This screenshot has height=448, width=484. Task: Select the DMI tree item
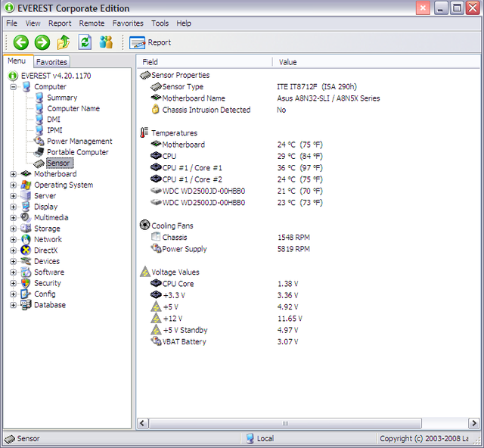click(54, 120)
